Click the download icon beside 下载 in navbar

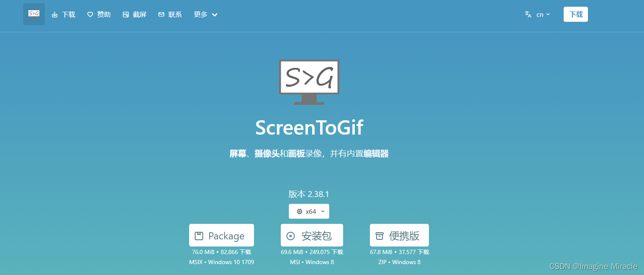pyautogui.click(x=54, y=15)
